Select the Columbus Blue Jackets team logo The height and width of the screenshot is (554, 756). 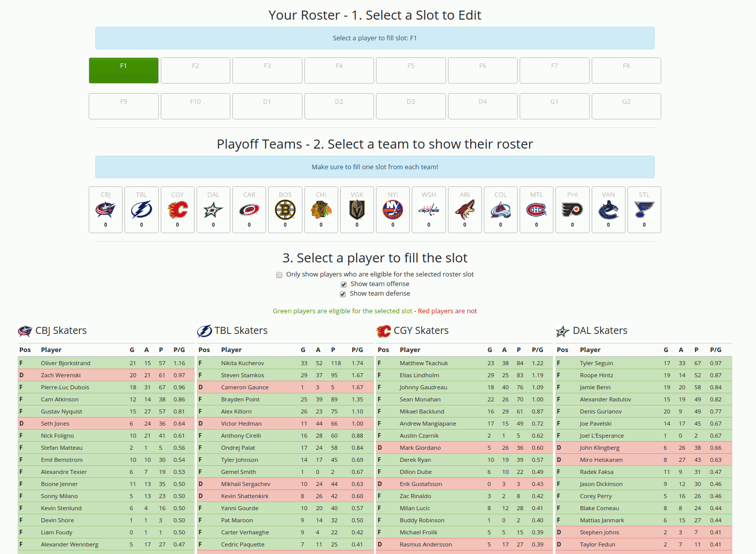105,210
